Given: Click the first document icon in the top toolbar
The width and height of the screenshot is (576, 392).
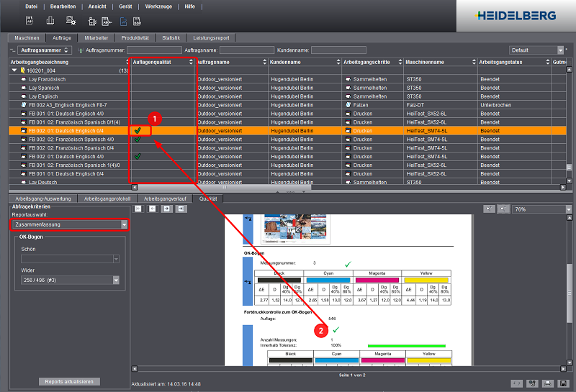Looking at the screenshot, I should 30,21.
